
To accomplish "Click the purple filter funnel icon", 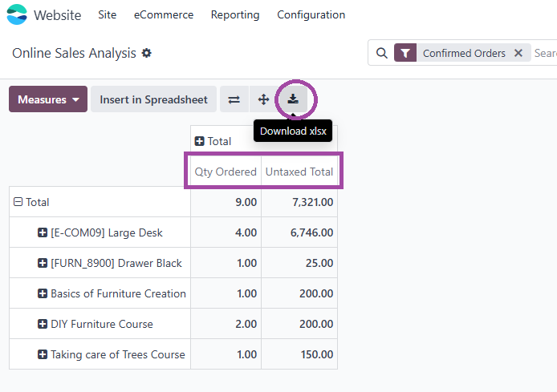I will click(405, 53).
